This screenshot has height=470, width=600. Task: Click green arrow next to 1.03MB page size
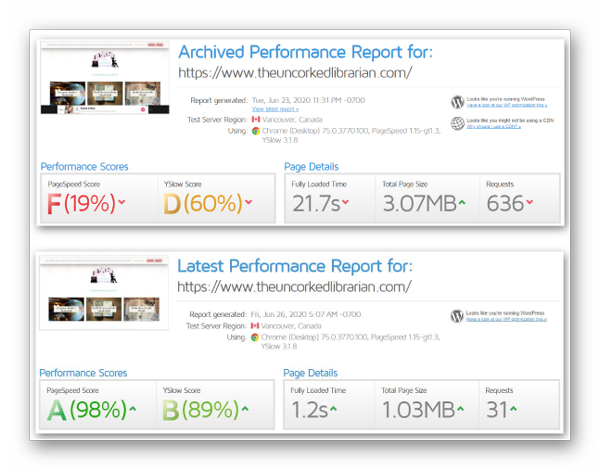(x=461, y=409)
